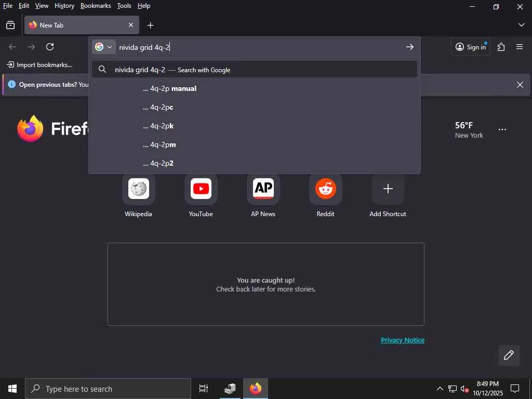This screenshot has height=399, width=532.
Task: Dismiss the Open previous tabs notification
Action: click(520, 85)
